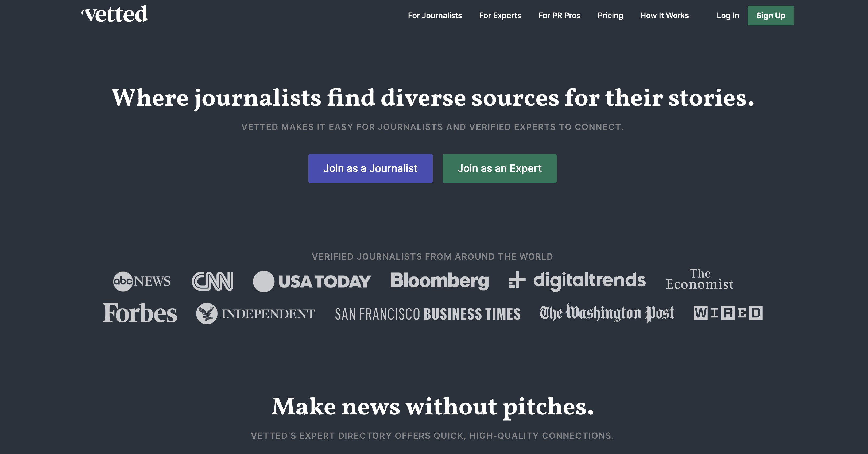
Task: Click the For Journalists navigation menu item
Action: 434,16
